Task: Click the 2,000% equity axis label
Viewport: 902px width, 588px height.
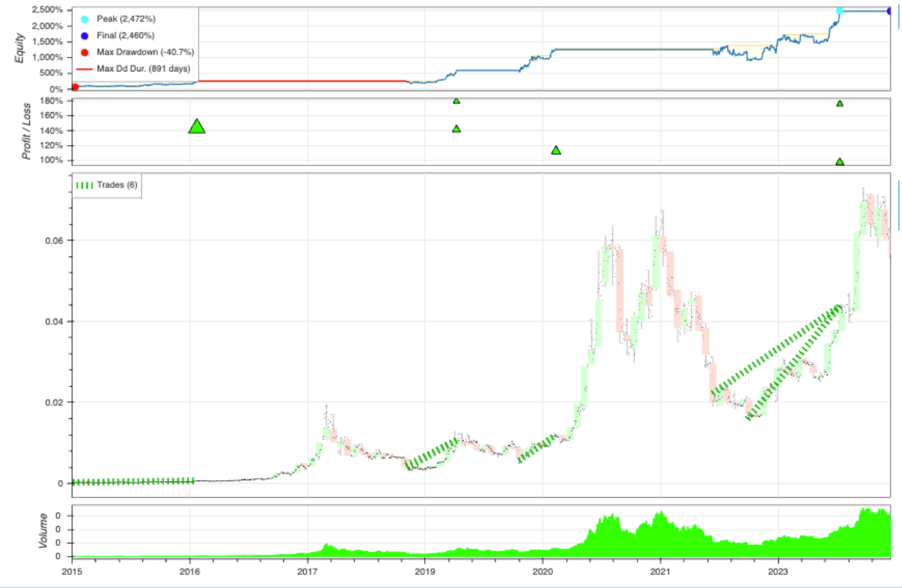Action: (47, 26)
